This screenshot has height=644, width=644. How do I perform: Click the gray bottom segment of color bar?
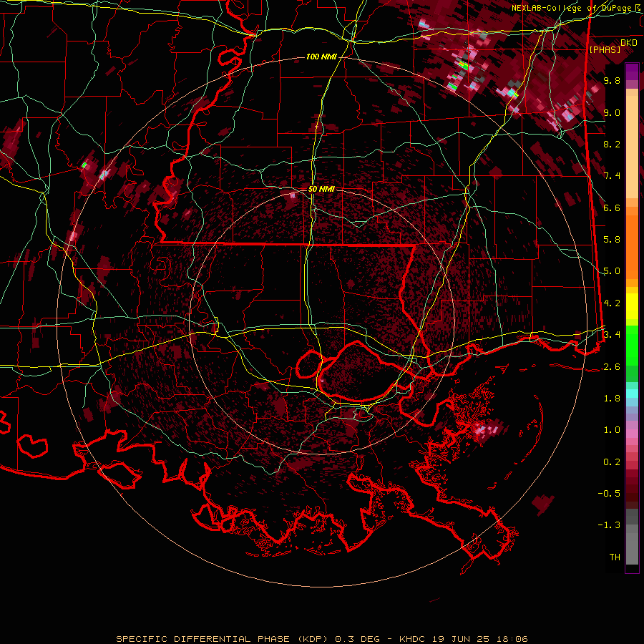tap(632, 537)
